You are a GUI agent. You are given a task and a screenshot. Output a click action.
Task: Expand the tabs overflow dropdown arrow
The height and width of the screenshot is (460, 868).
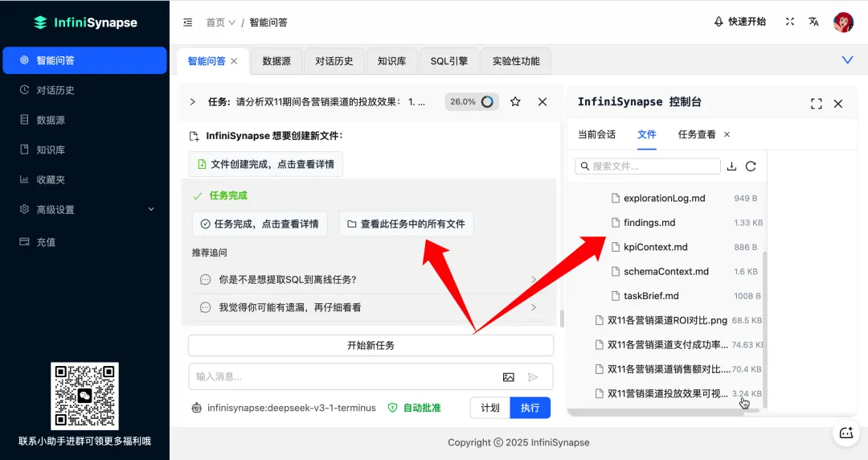pyautogui.click(x=847, y=60)
